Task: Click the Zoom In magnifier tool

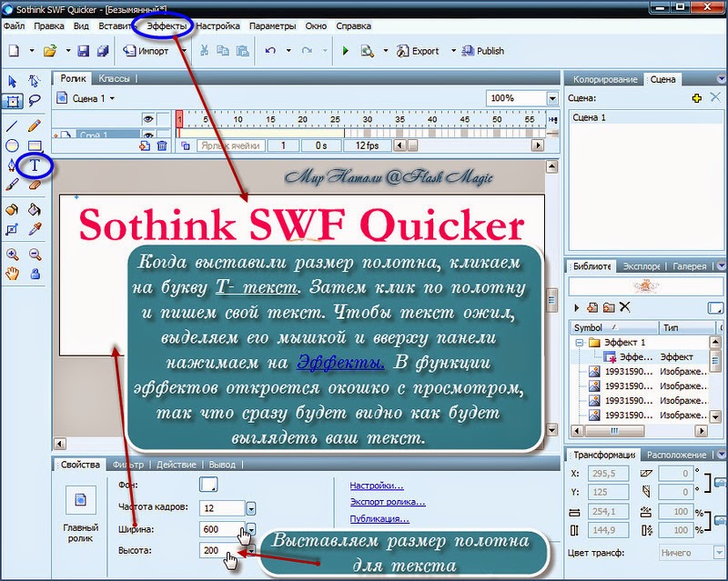Action: point(12,255)
